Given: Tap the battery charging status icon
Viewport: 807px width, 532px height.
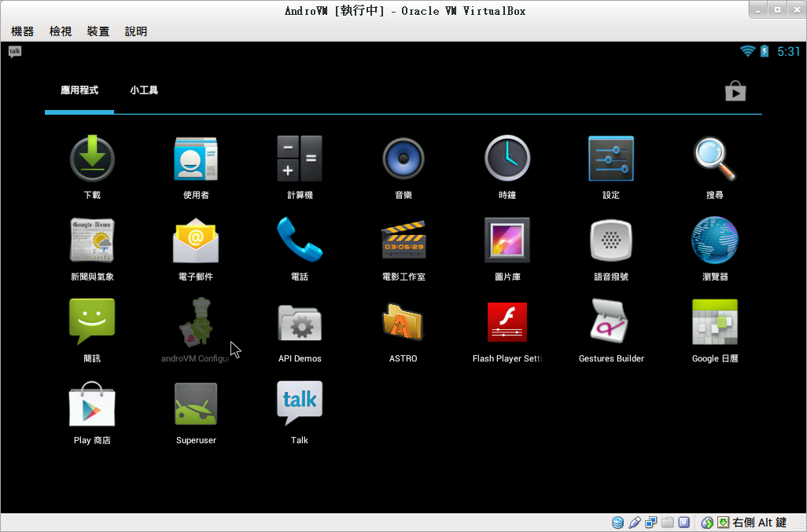Looking at the screenshot, I should [x=765, y=51].
